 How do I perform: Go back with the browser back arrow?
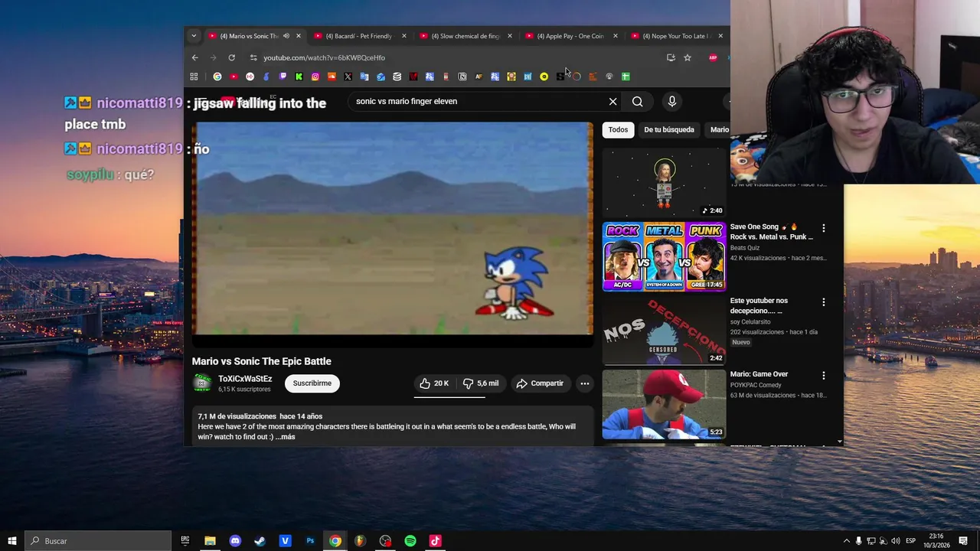click(x=194, y=57)
